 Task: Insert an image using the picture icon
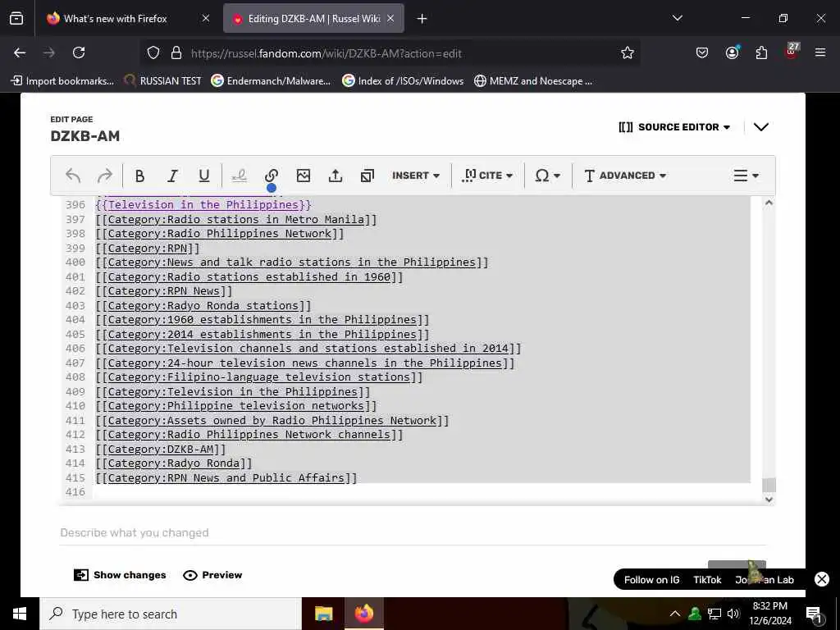click(304, 176)
